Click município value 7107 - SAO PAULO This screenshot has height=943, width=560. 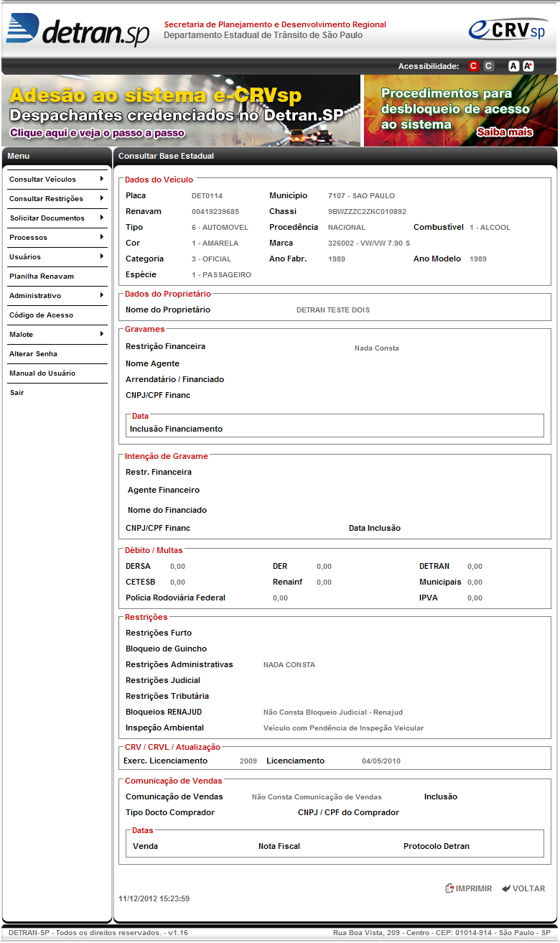(361, 196)
